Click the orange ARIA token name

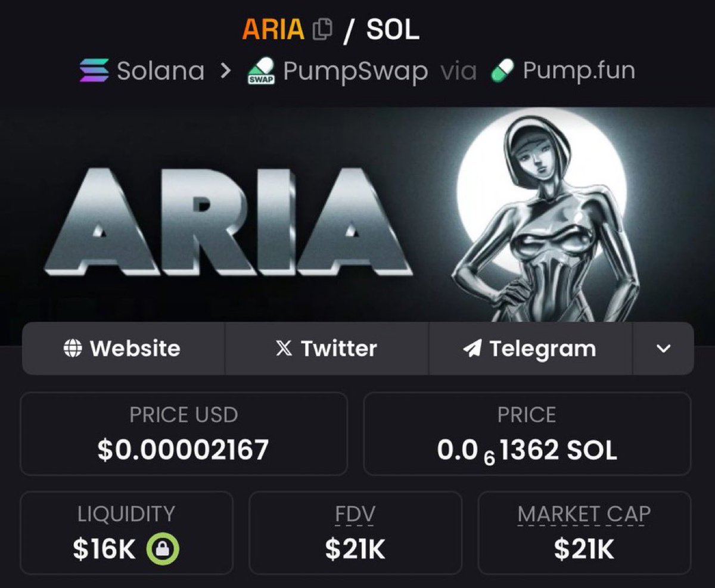273,29
